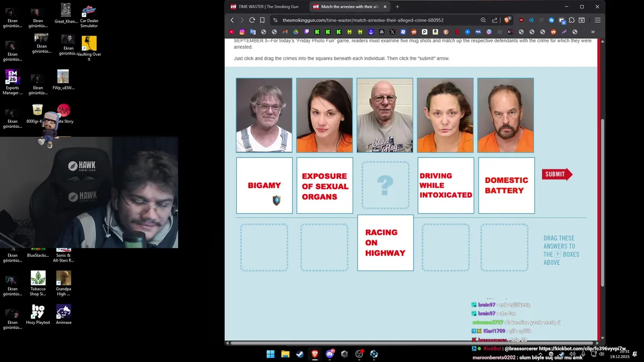This screenshot has width=644, height=362.
Task: Open the Amazon bookmark
Action: point(435,32)
